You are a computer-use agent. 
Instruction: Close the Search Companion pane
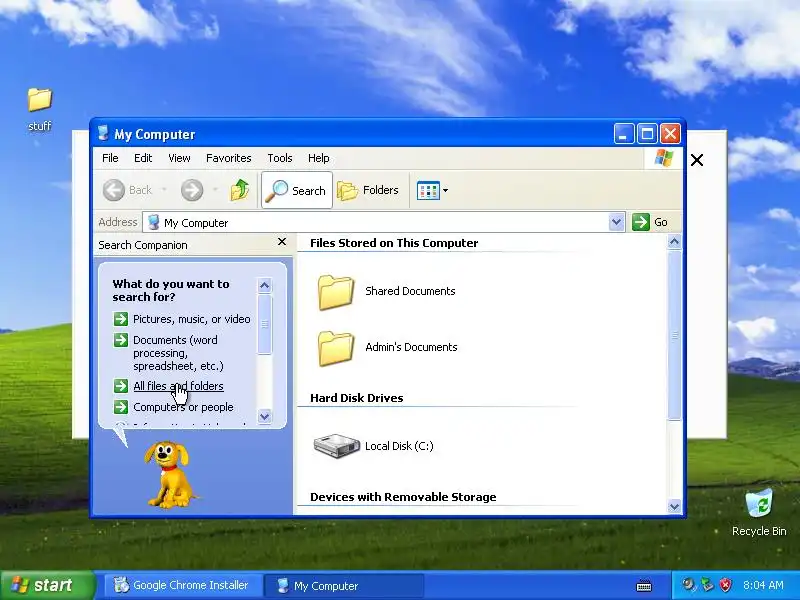[x=282, y=242]
